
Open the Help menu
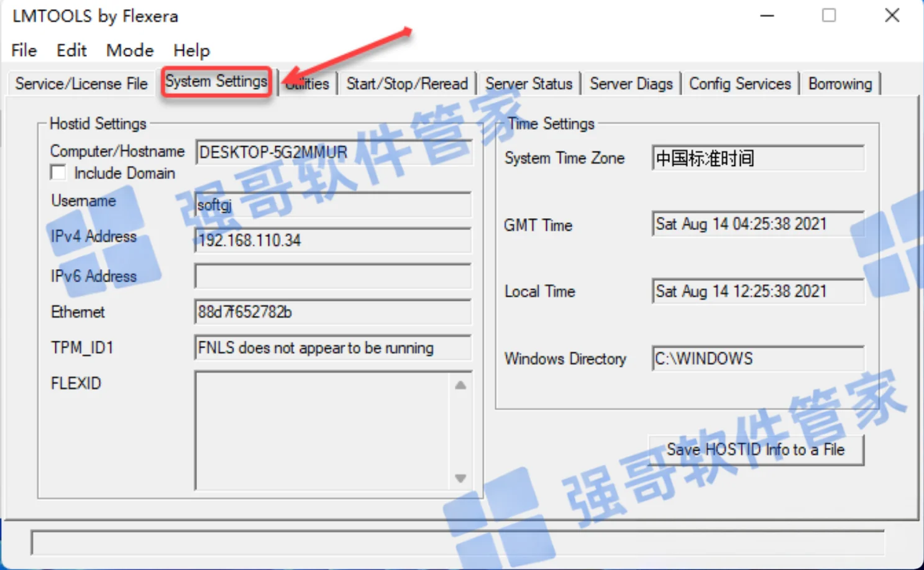[x=191, y=50]
